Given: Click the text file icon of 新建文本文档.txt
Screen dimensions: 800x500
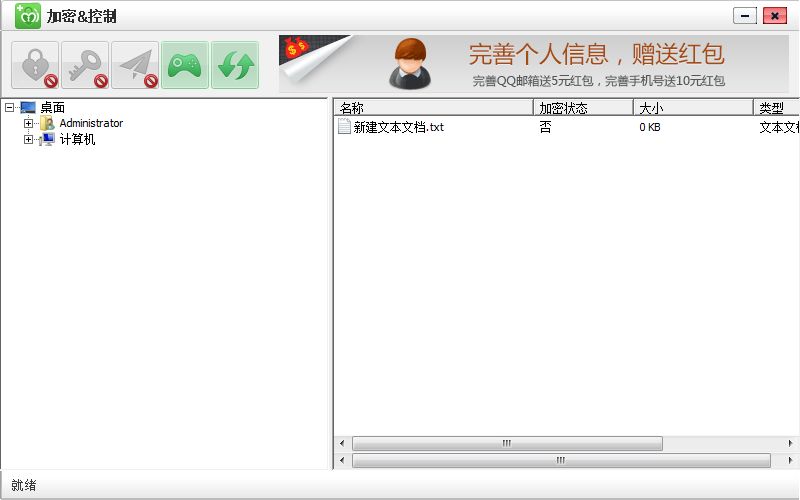Looking at the screenshot, I should coord(344,126).
